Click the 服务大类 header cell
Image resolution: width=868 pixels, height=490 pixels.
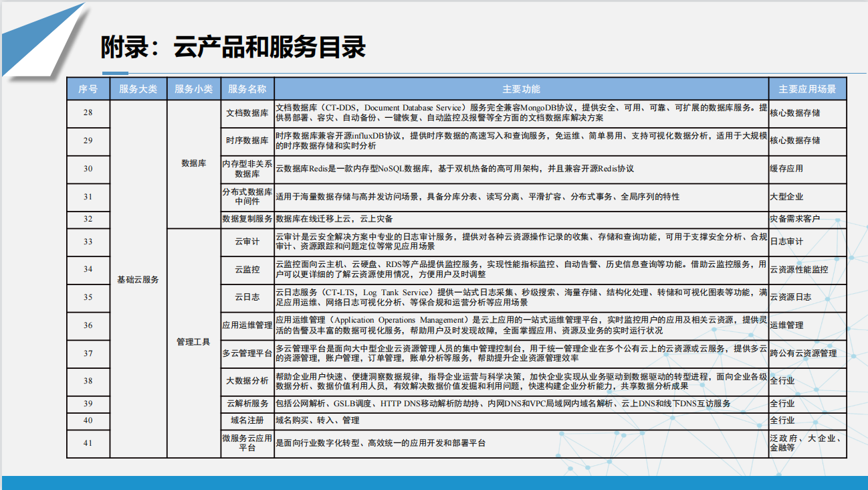[x=138, y=89]
